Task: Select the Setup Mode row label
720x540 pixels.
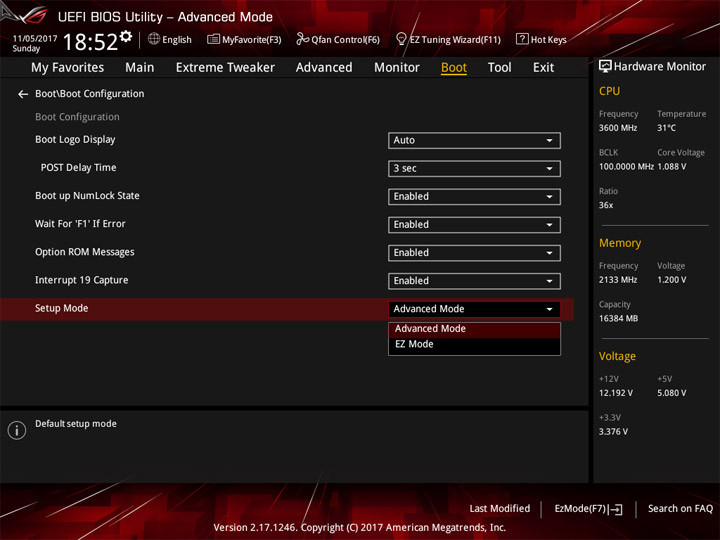Action: pos(62,309)
